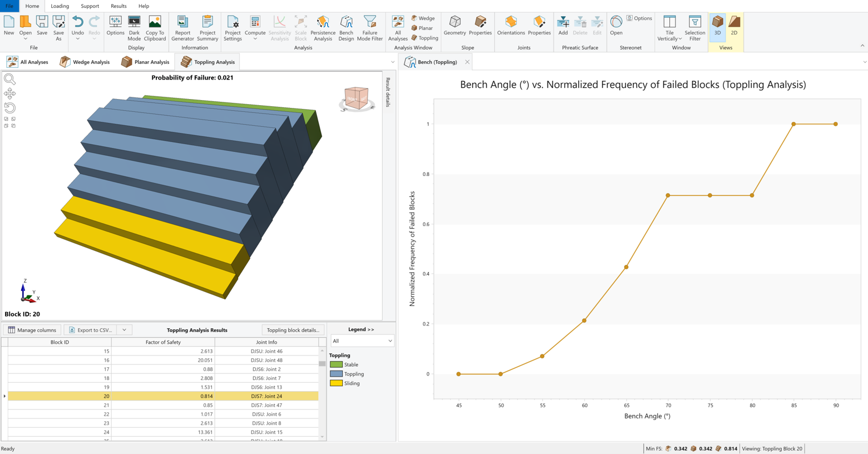868x454 pixels.
Task: Click the Toppling blue color swatch
Action: (x=336, y=374)
